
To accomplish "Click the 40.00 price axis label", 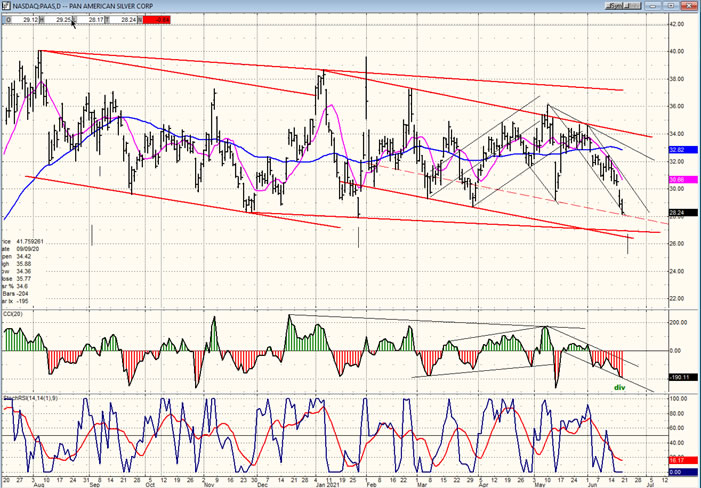I will tap(677, 51).
